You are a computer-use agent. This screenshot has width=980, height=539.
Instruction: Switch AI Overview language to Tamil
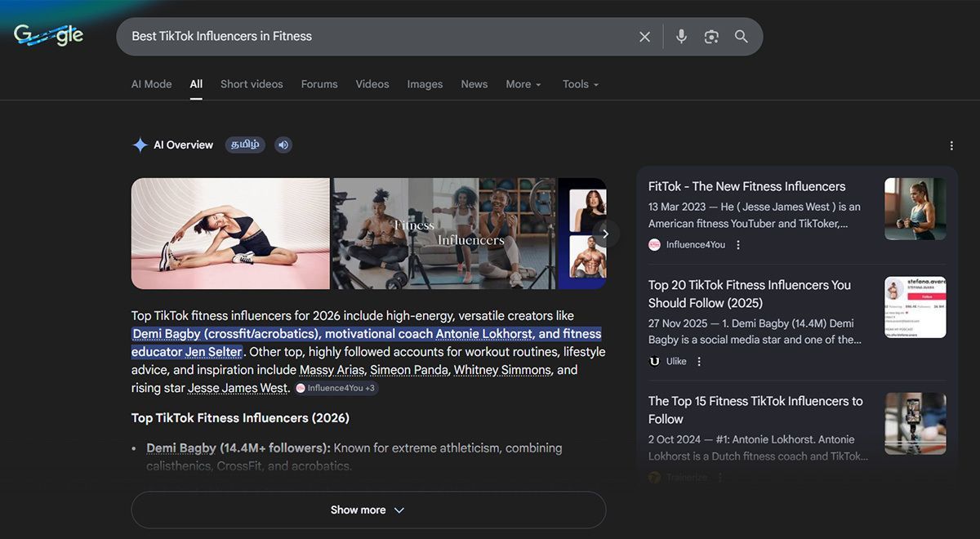[245, 145]
